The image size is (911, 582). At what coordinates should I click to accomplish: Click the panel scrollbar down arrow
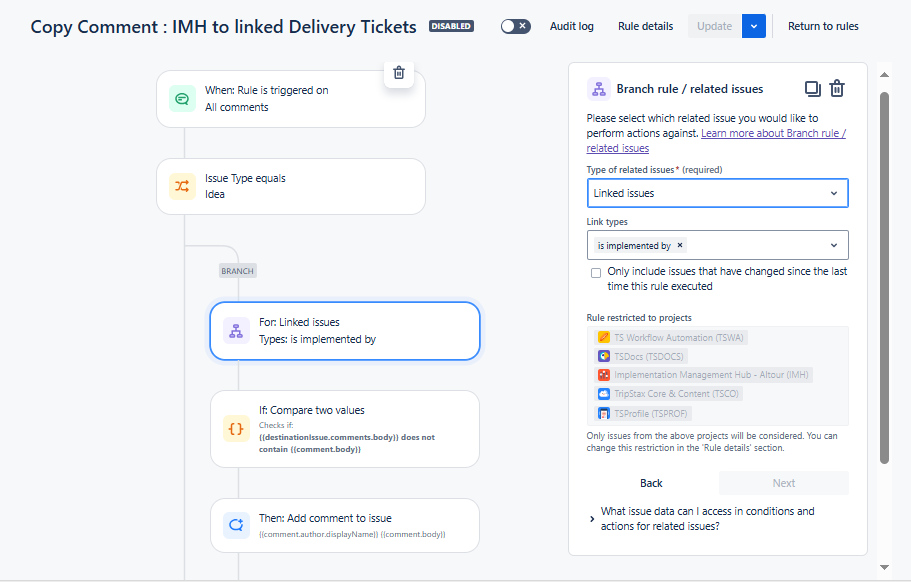(884, 567)
